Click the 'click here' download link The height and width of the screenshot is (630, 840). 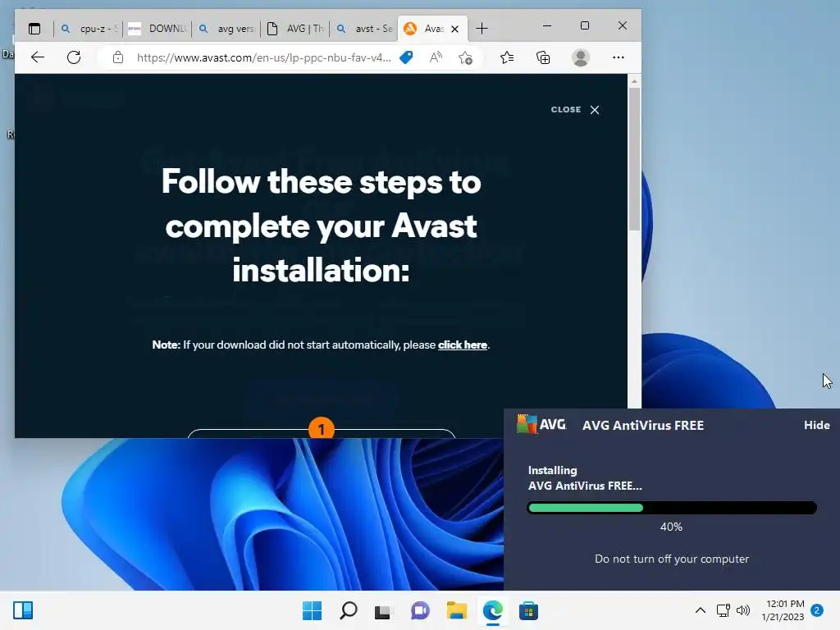(x=463, y=345)
